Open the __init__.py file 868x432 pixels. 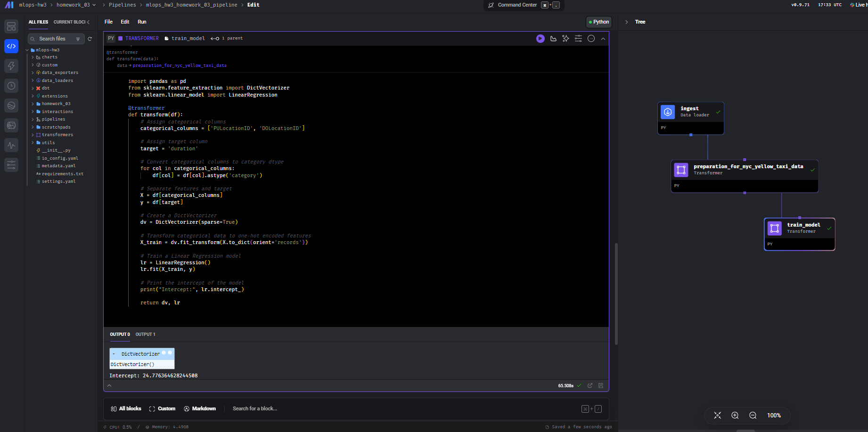point(56,150)
